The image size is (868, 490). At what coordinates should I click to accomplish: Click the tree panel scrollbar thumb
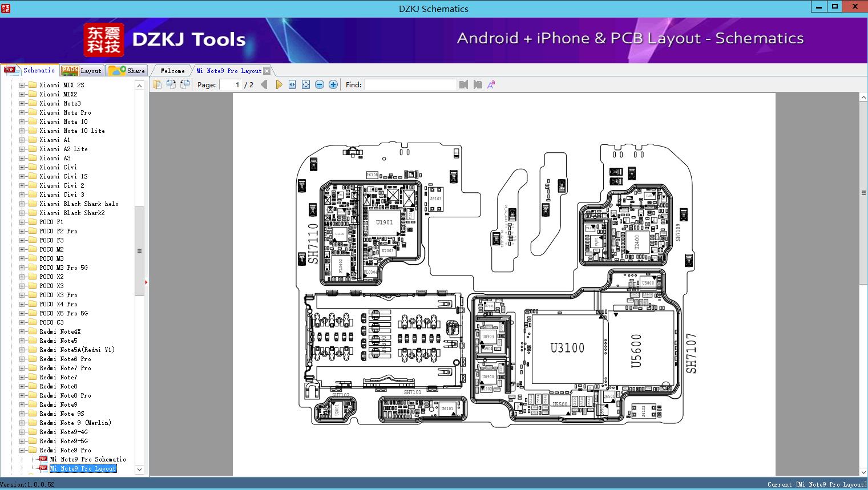(x=139, y=251)
